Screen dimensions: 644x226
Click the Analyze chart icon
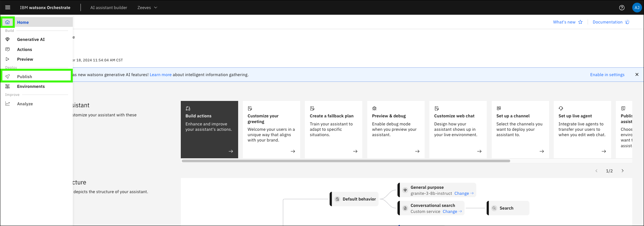[7, 104]
